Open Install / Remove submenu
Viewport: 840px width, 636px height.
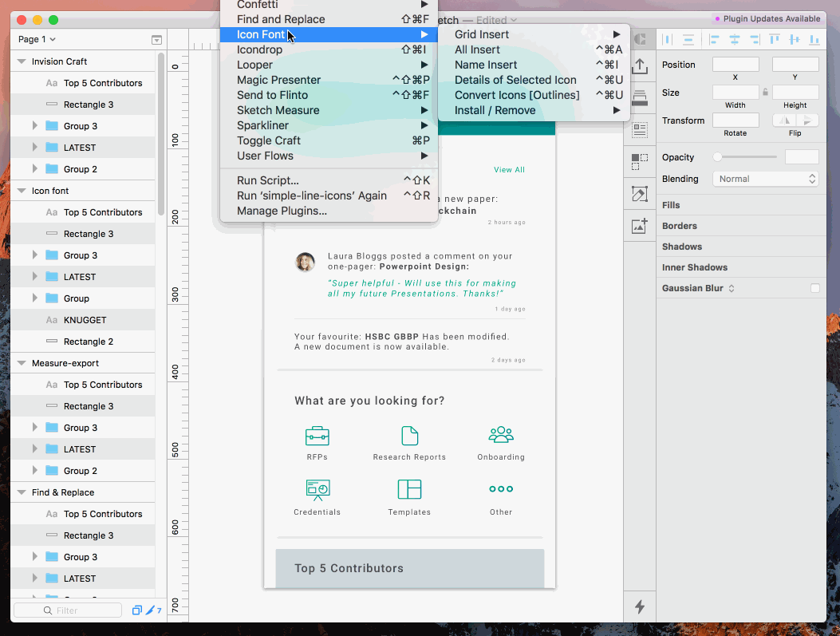534,110
